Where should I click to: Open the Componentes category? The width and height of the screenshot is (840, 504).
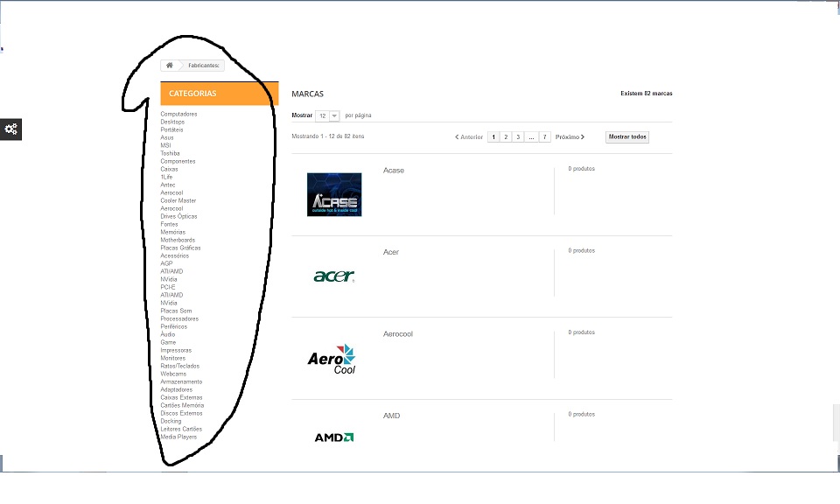[x=178, y=161]
